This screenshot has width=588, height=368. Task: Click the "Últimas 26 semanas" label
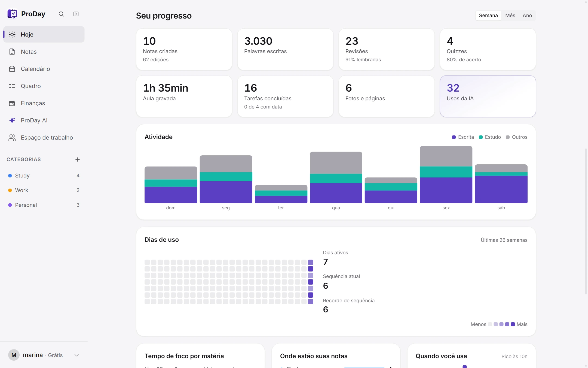tap(504, 240)
